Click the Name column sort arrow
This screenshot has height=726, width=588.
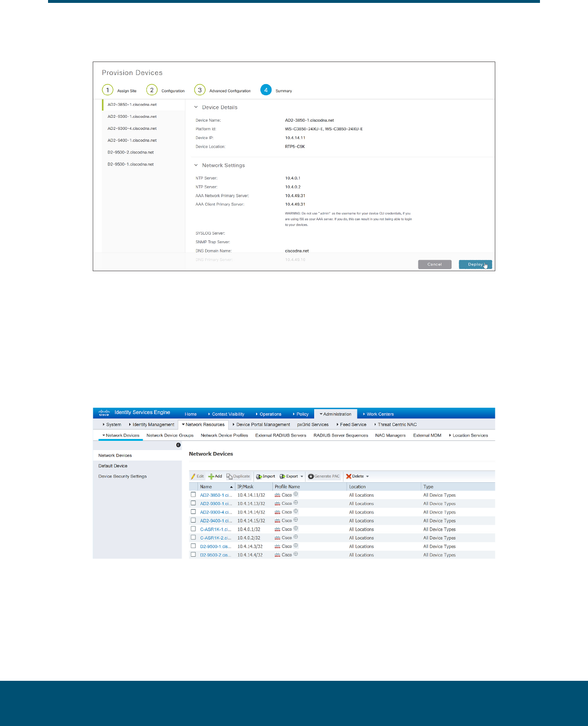pyautogui.click(x=232, y=487)
